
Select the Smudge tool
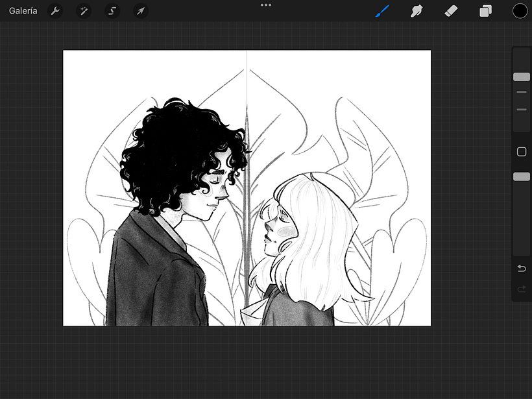417,11
